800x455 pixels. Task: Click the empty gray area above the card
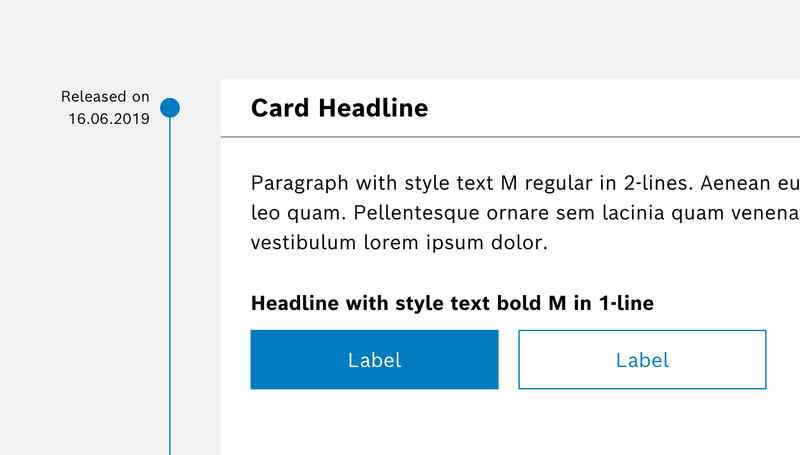click(x=450, y=40)
